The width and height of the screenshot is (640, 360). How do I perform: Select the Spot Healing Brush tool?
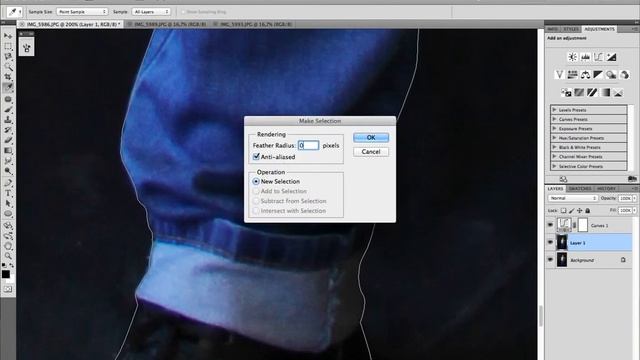coord(8,99)
